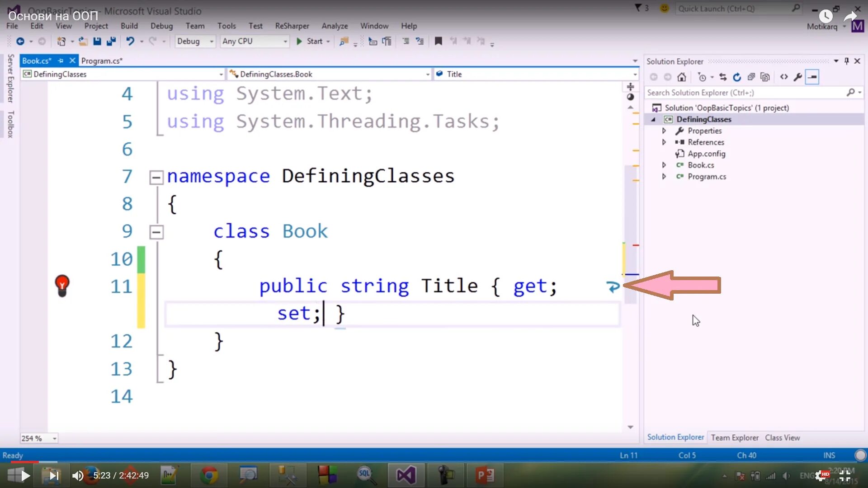This screenshot has width=868, height=488.
Task: Click the Find in Files toolbar icon
Action: point(344,42)
